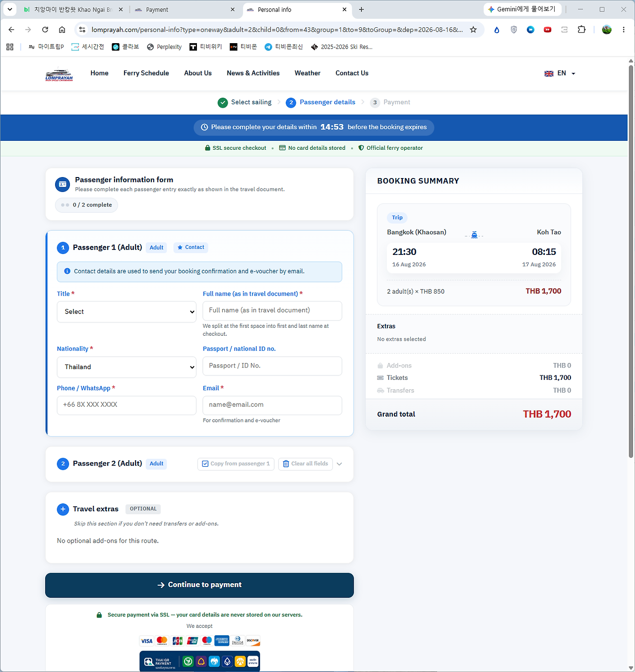Click the Gemini ask button
This screenshot has height=672, width=635.
(522, 9)
